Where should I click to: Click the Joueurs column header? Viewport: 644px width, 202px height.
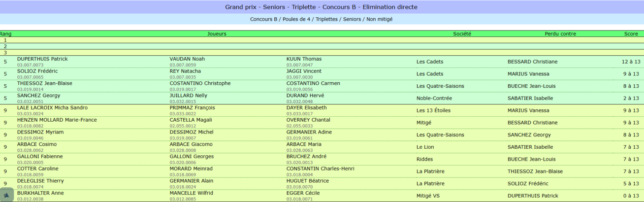coord(217,34)
